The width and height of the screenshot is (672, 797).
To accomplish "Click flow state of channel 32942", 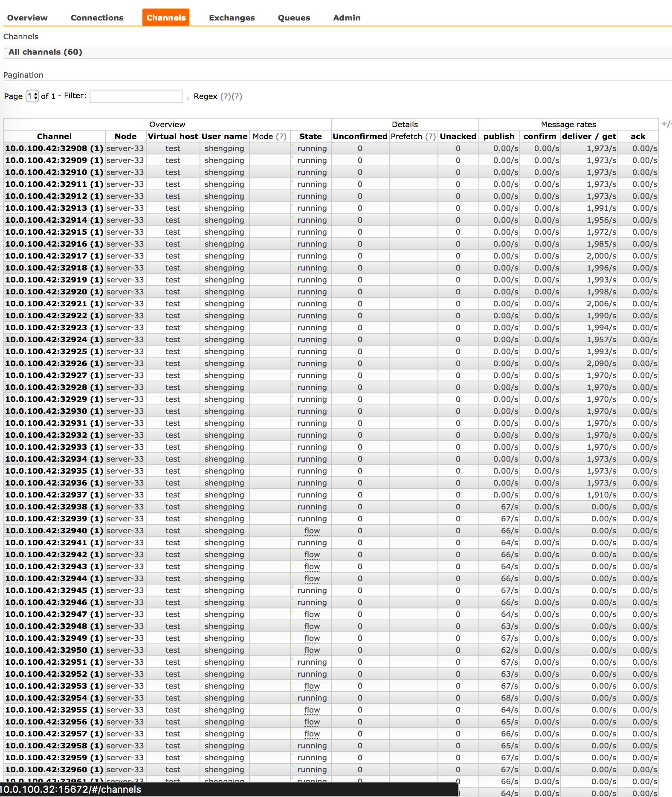I will (312, 555).
